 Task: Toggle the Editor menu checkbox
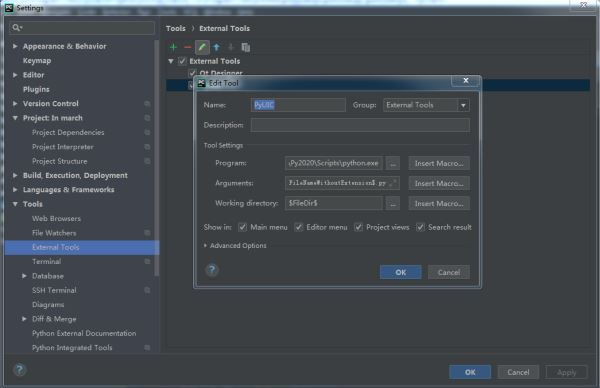(x=298, y=227)
